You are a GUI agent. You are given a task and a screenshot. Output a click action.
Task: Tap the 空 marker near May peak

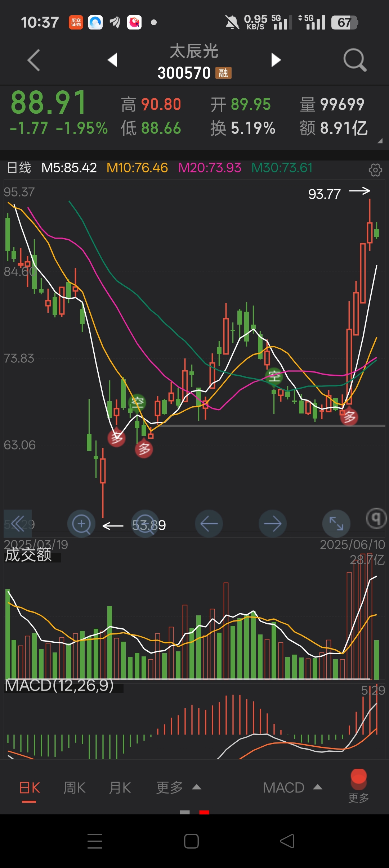coord(274,377)
